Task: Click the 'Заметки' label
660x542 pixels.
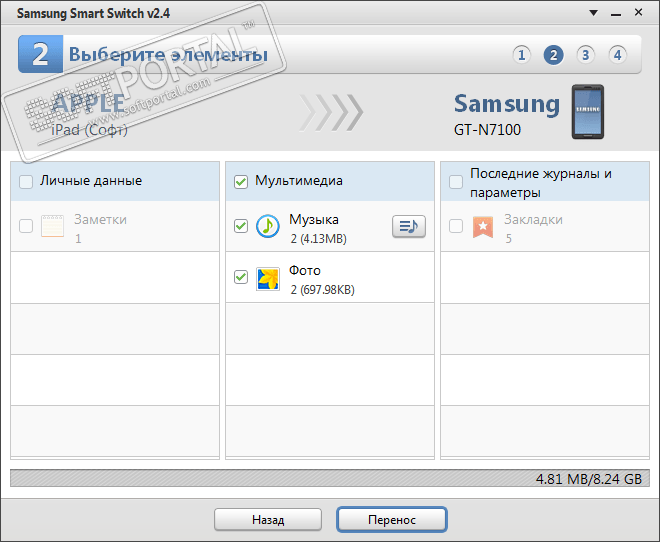Action: (100, 220)
